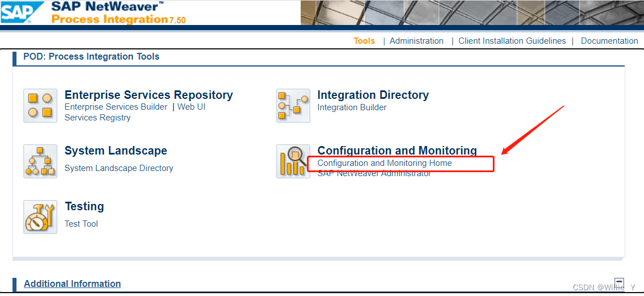Open the Web UI link
Screen dimensions: 644x296
192,107
